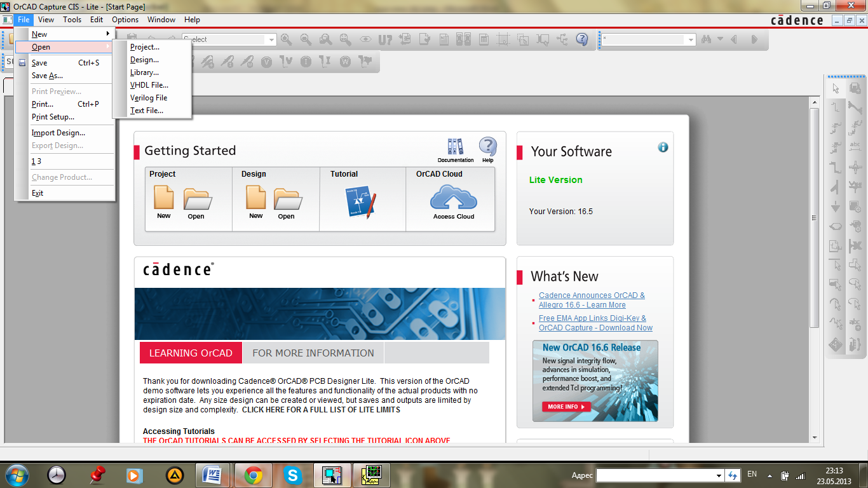Click the info icon in Your Software
This screenshot has width=868, height=488.
tap(663, 147)
